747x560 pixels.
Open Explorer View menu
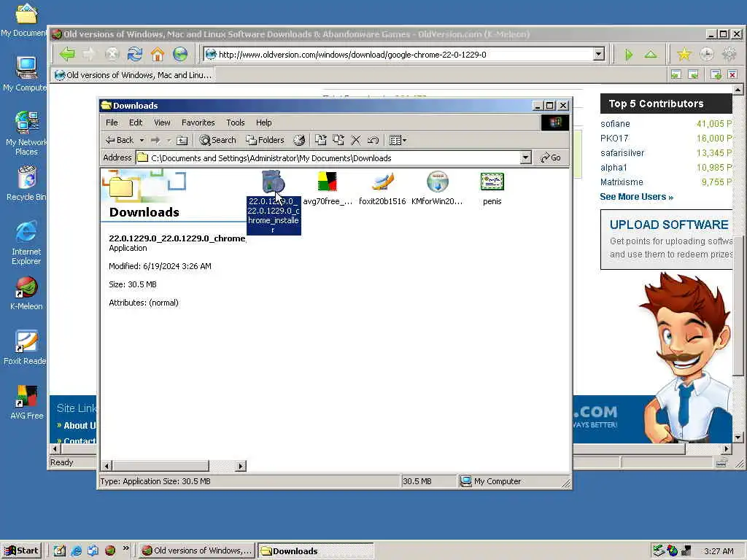pyautogui.click(x=162, y=122)
